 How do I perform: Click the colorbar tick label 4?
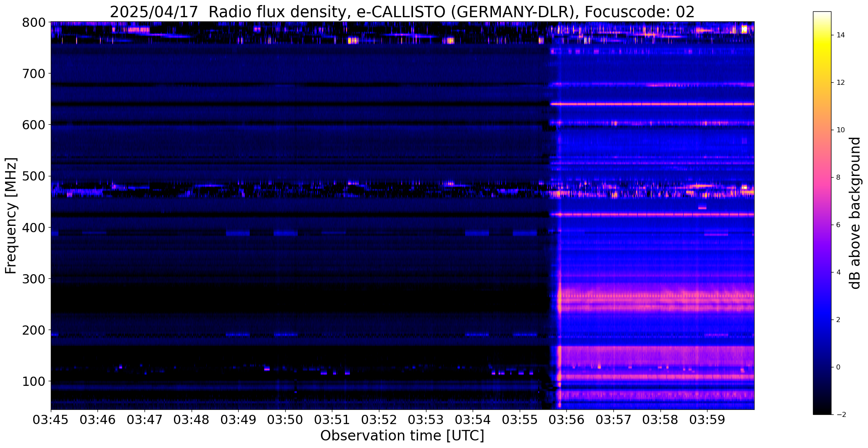[839, 272]
